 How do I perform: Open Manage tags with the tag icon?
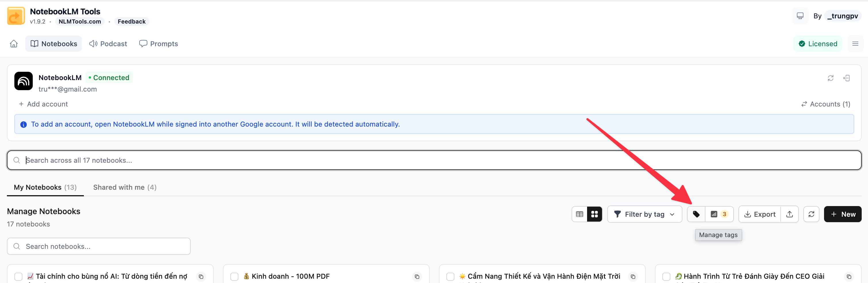pos(696,214)
